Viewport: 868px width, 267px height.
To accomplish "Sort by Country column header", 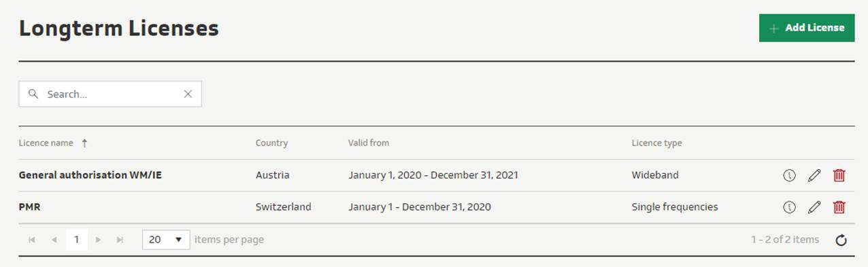I will tap(271, 143).
